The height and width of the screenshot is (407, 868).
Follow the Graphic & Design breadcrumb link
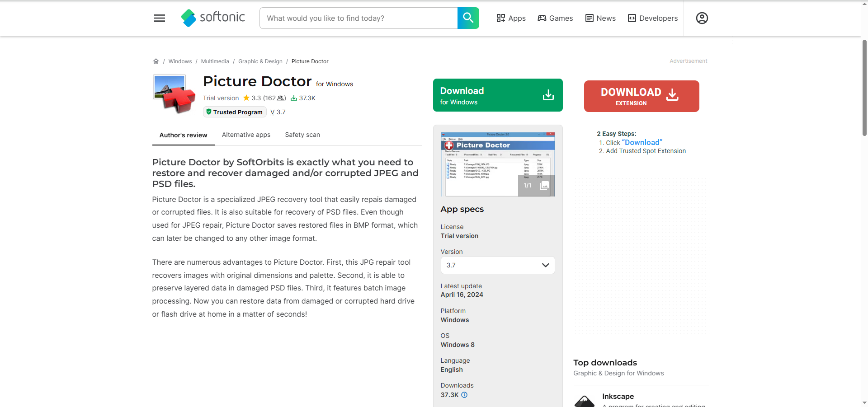coord(260,61)
